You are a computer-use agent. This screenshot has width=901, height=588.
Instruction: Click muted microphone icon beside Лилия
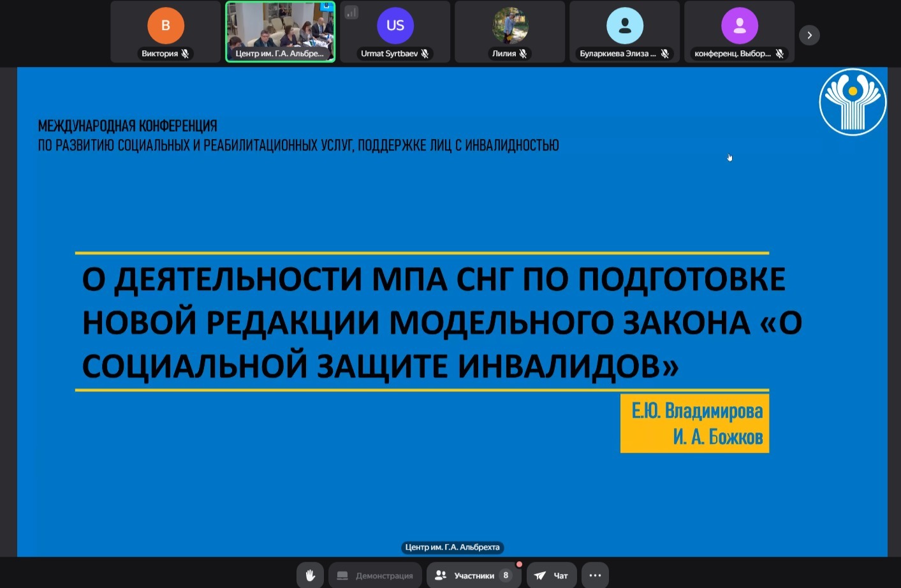coord(523,54)
